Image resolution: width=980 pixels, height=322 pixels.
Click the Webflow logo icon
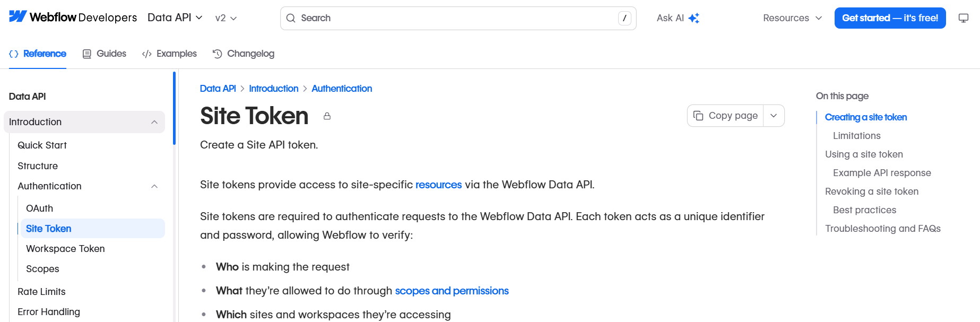point(18,16)
